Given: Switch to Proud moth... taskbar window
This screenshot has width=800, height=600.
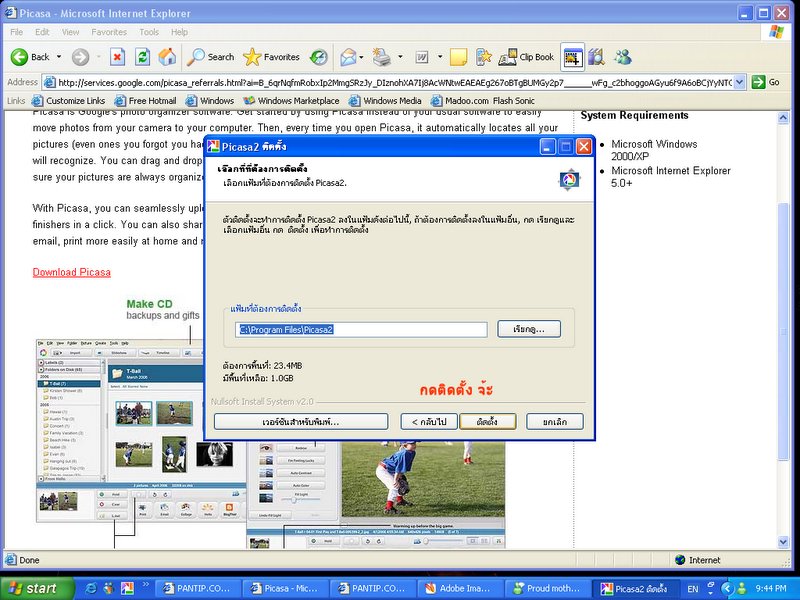Looking at the screenshot, I should pos(547,588).
